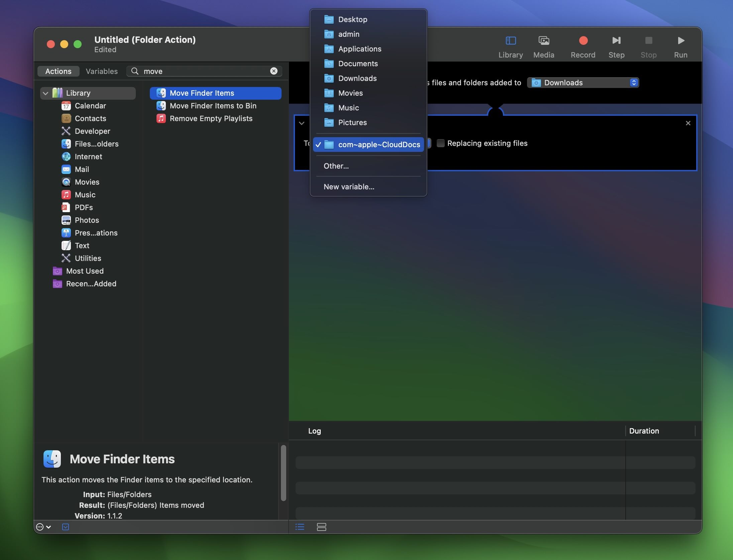
Task: Toggle the description panel icon
Action: pyautogui.click(x=66, y=527)
